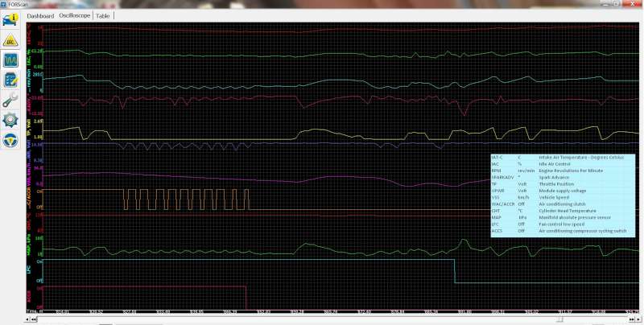Image resolution: width=644 pixels, height=325 pixels.
Task: Select the Oscilloscope tab
Action: 75,15
